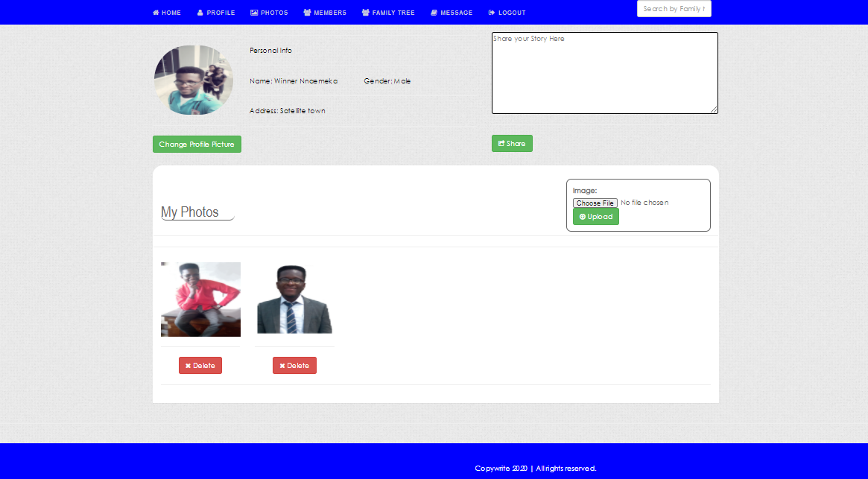The height and width of the screenshot is (479, 868).
Task: Click into the Share your Story textarea
Action: (x=604, y=73)
